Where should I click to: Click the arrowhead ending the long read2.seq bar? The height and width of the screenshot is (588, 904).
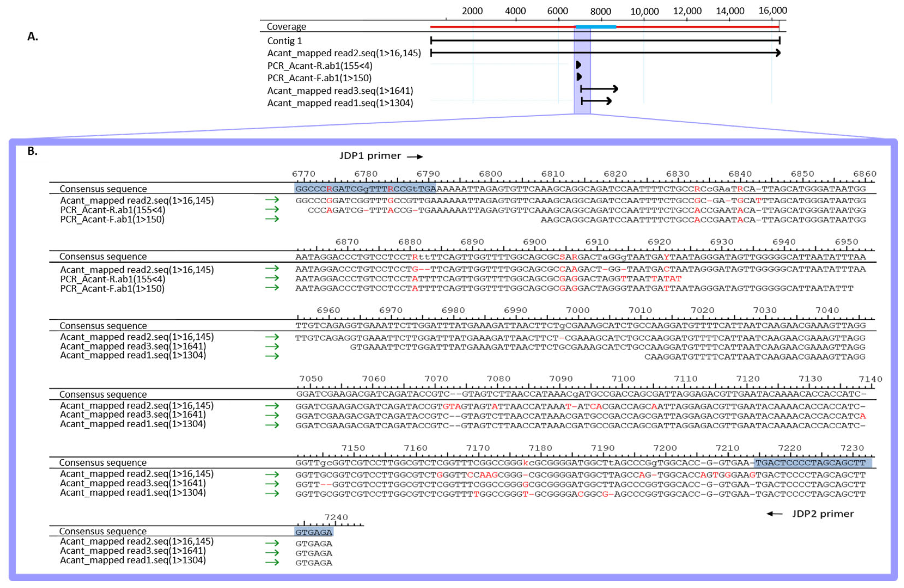778,53
